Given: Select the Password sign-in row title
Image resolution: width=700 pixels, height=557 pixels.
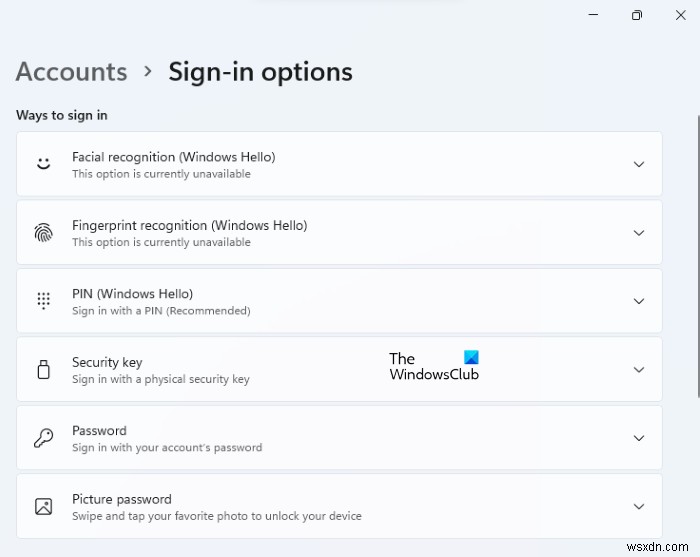Looking at the screenshot, I should (99, 430).
